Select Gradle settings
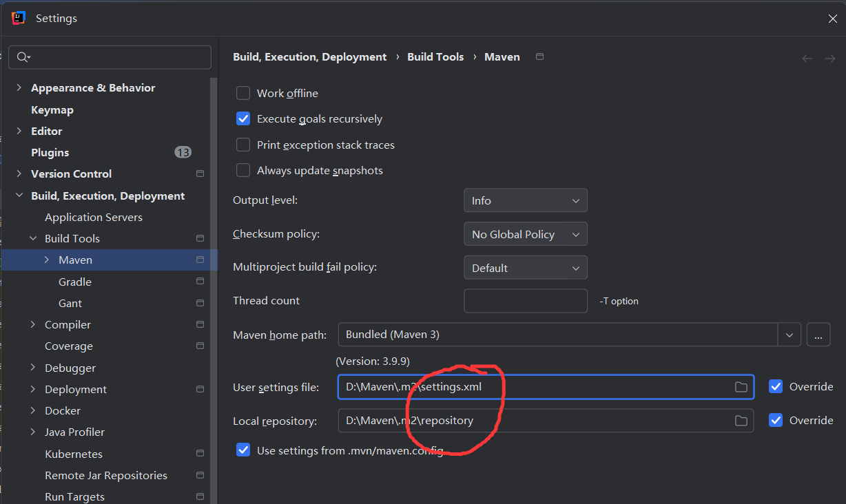The width and height of the screenshot is (846, 504). coord(75,282)
